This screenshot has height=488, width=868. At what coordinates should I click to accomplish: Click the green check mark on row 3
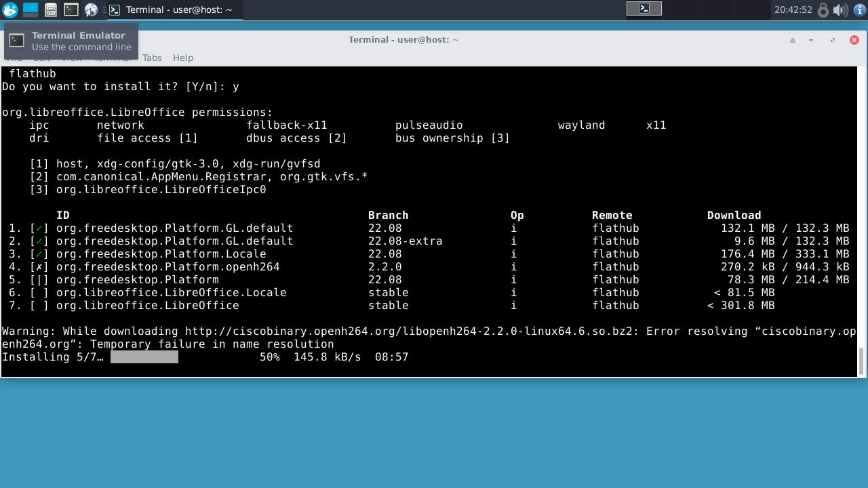pyautogui.click(x=39, y=254)
